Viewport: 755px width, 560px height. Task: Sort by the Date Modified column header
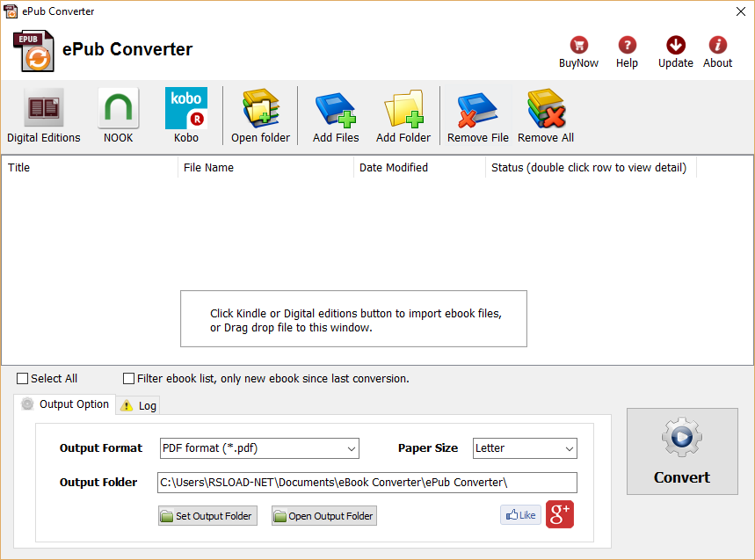tap(419, 168)
